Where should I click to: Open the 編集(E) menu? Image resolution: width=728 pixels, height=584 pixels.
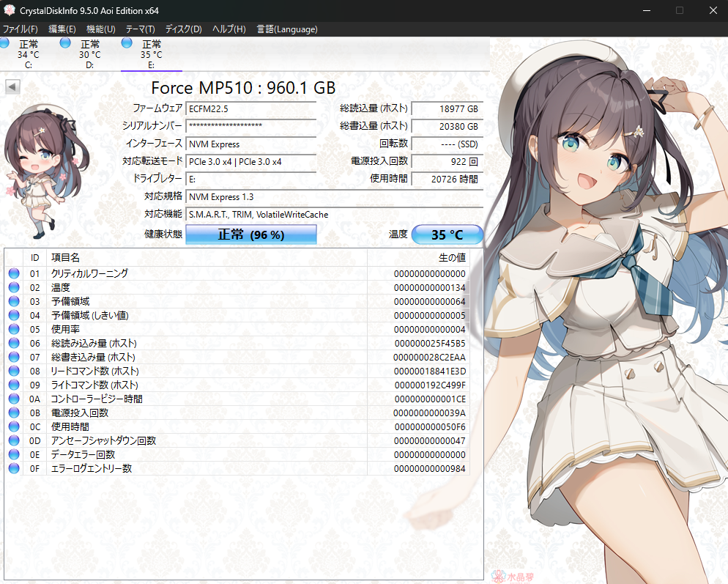[x=62, y=29]
